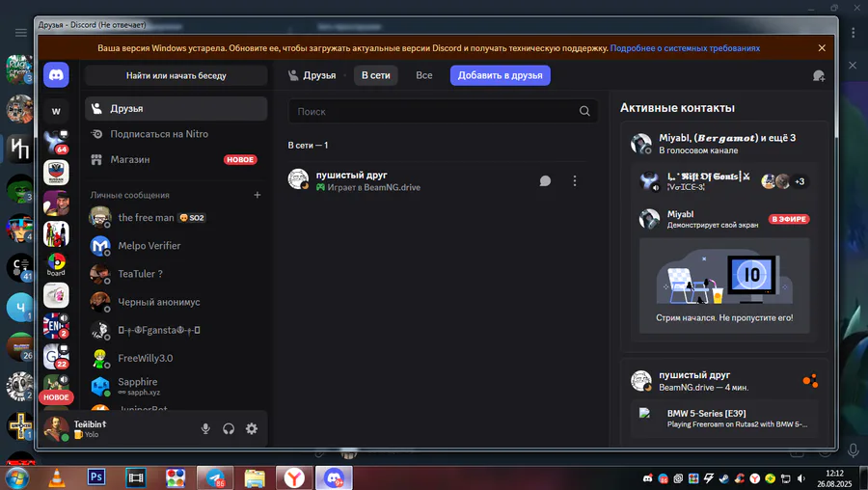Screen dimensions: 868x490
Task: Open the stream preview thumbnail
Action: 724,286
